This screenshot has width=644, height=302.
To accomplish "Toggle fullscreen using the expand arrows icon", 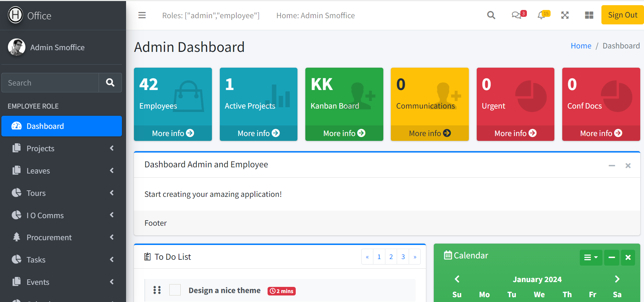I will [565, 15].
